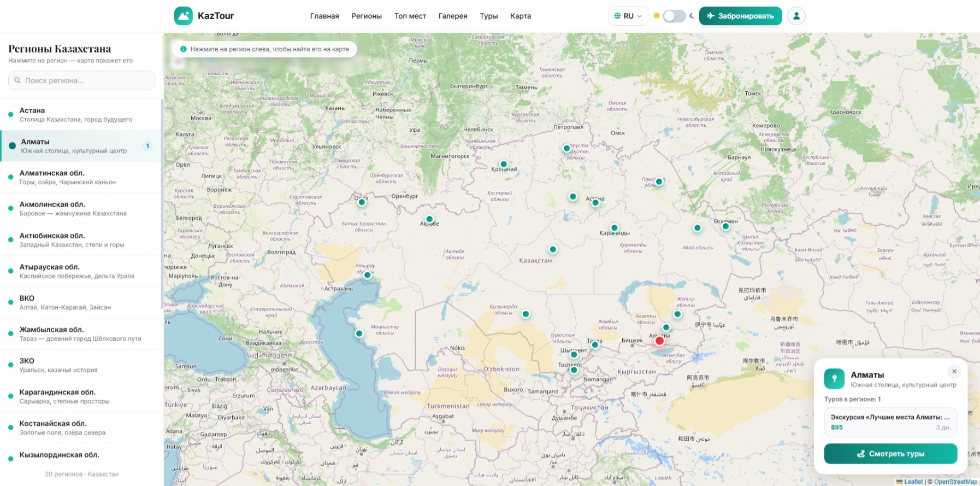Select Алматинская обл. in the list

(81, 177)
